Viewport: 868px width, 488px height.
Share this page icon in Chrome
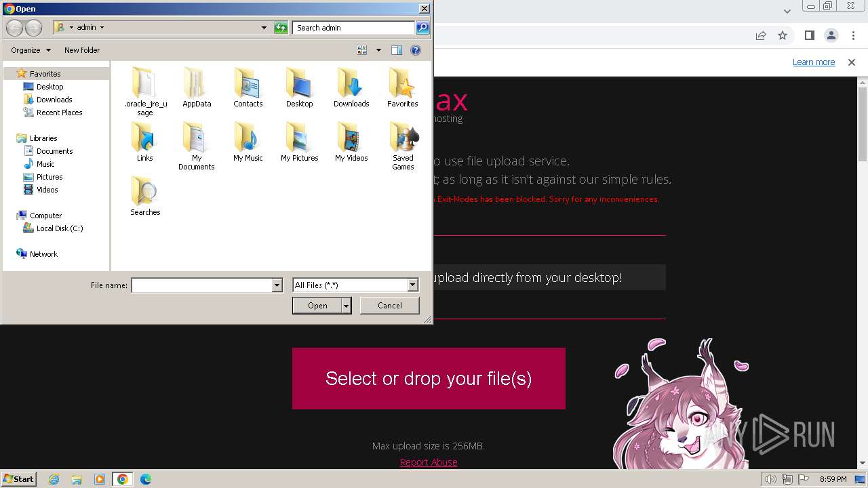[761, 35]
